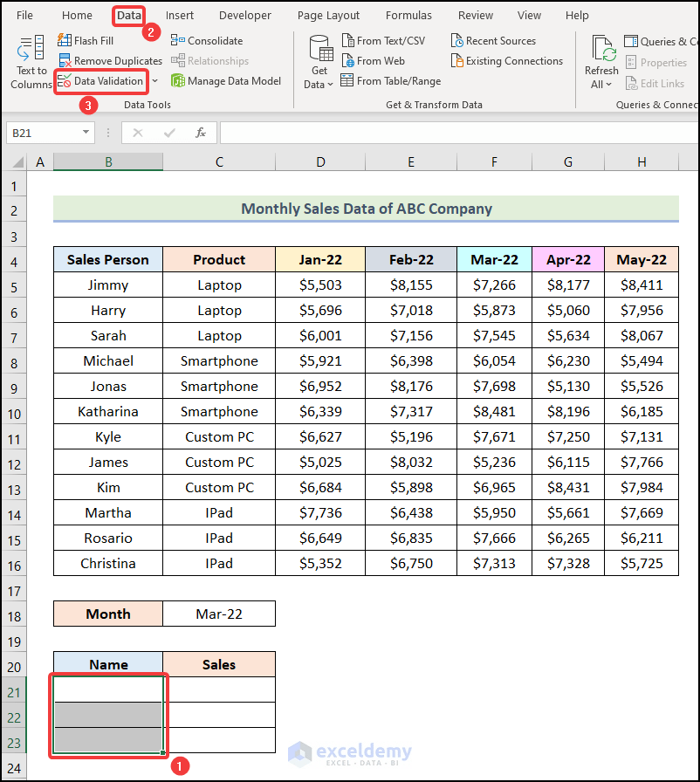
Task: Select the Flash Fill tool
Action: pos(86,40)
